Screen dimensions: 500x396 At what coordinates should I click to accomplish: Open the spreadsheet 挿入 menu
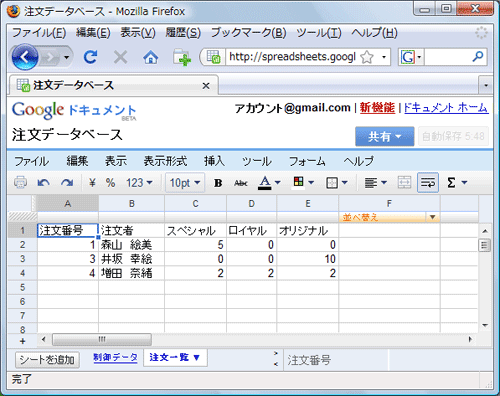(214, 161)
